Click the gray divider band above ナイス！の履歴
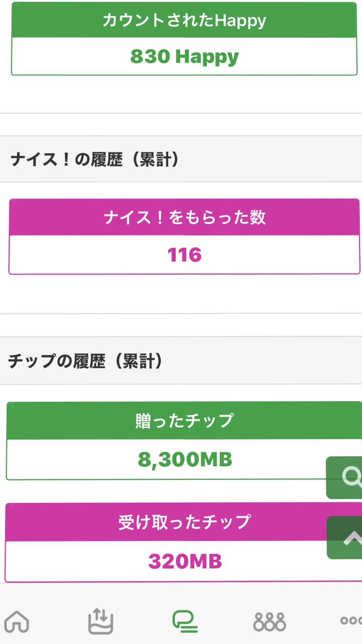Screen dimensions: 362x644 pyautogui.click(x=181, y=125)
